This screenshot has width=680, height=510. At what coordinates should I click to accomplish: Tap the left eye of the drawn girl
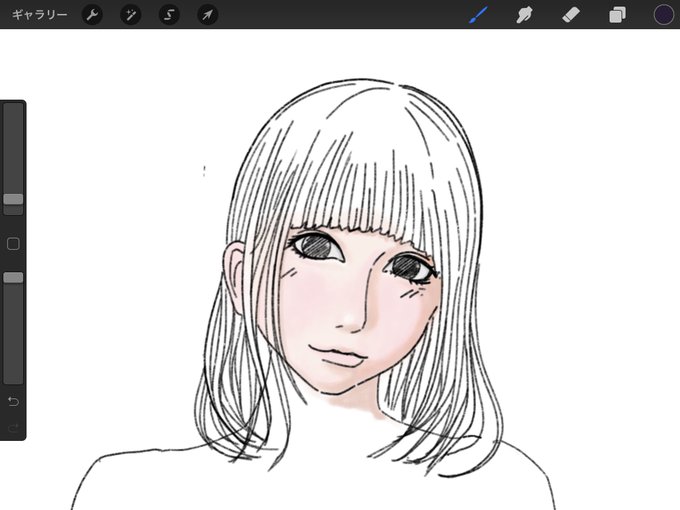[x=317, y=247]
